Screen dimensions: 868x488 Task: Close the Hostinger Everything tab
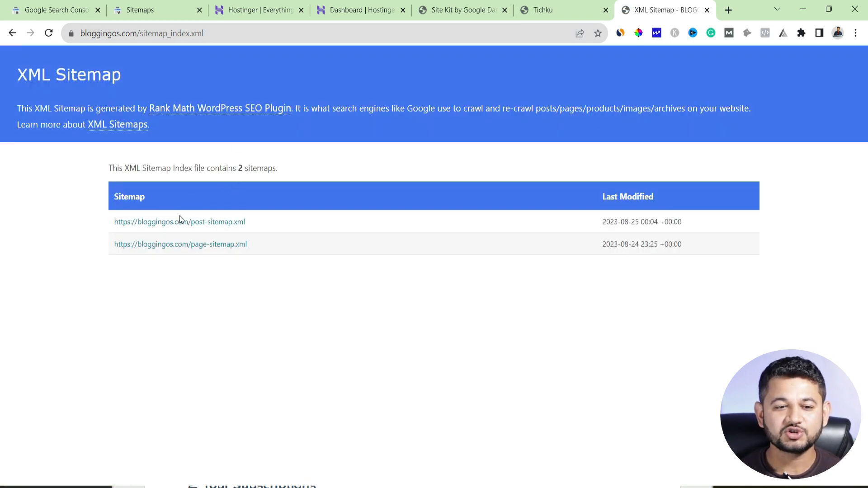tap(301, 10)
